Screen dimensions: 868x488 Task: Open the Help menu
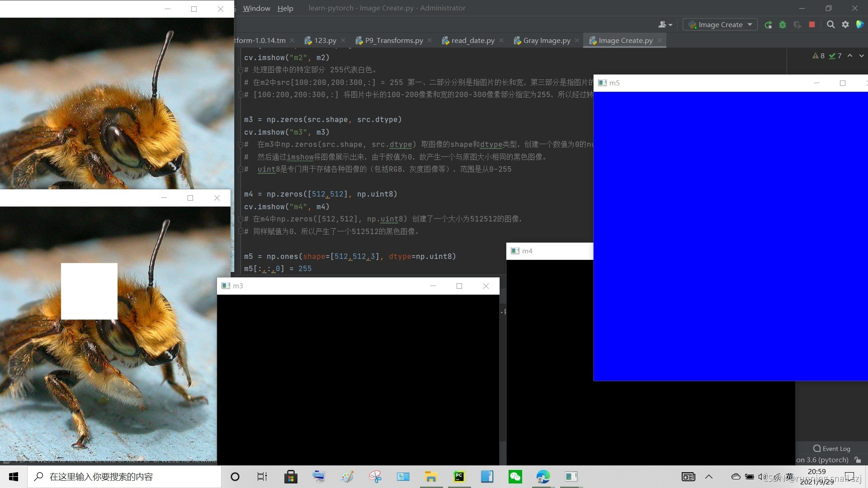(286, 8)
